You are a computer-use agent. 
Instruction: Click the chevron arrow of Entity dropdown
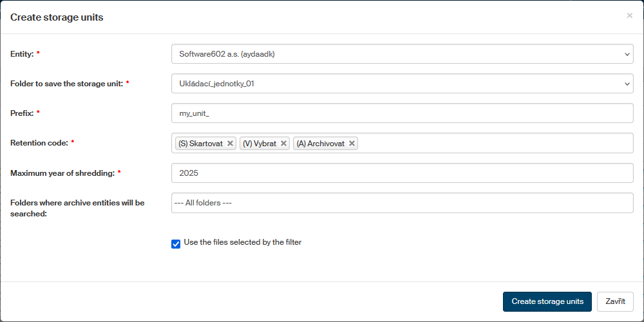point(628,54)
